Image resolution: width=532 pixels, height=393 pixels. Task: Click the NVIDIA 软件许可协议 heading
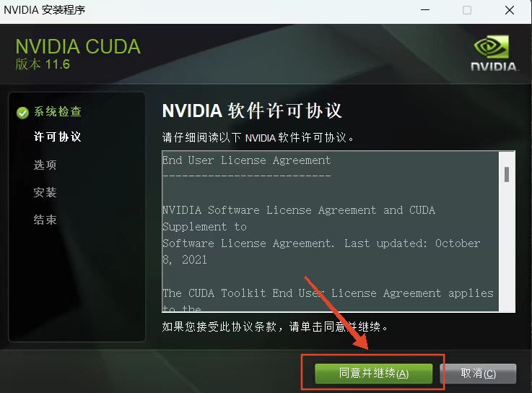coord(252,111)
